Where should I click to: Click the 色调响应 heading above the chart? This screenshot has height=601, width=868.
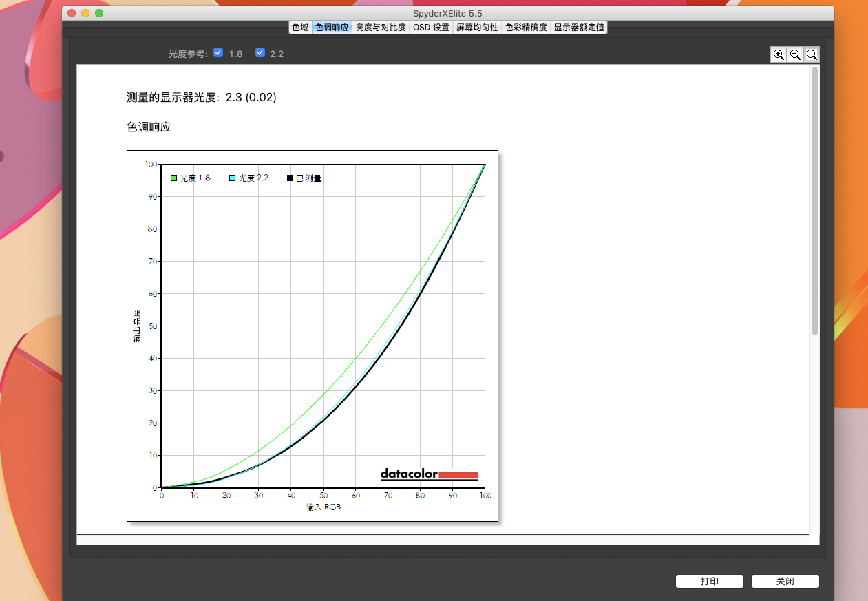pyautogui.click(x=149, y=127)
